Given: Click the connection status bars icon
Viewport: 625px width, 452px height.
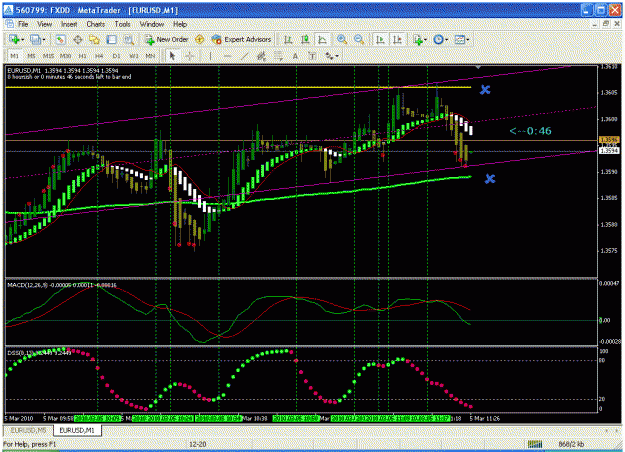Looking at the screenshot, I should [535, 444].
